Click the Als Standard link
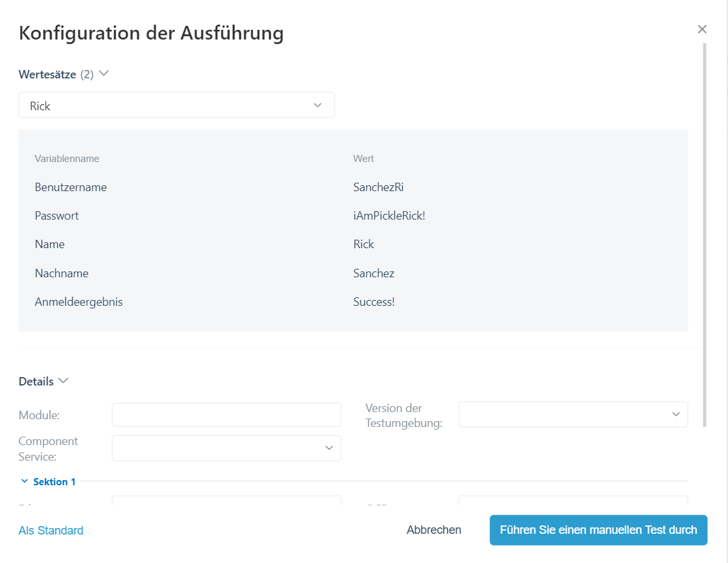The image size is (728, 563). 51,531
